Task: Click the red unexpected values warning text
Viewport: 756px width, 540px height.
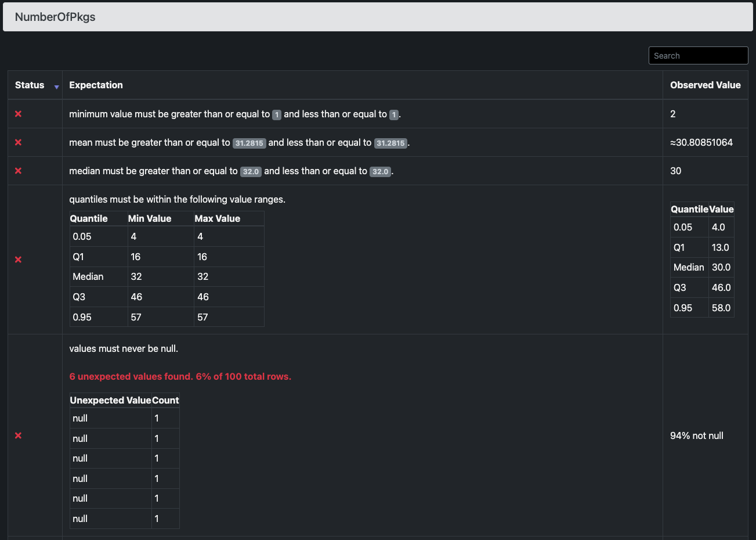Action: [x=180, y=376]
